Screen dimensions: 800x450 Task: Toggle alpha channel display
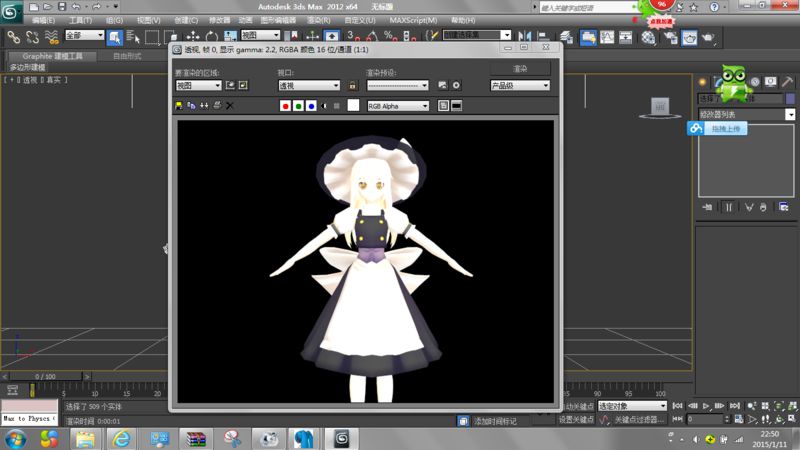tap(324, 106)
